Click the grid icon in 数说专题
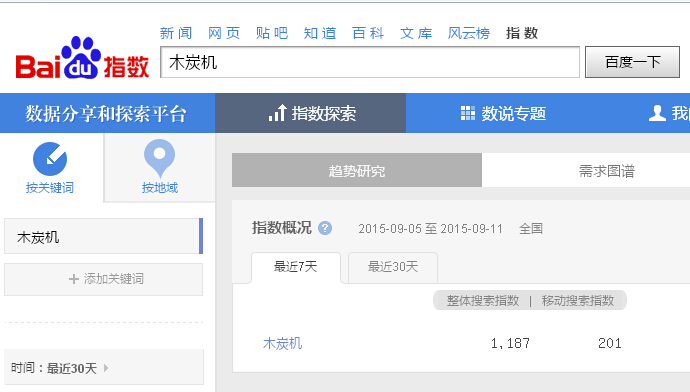This screenshot has width=690, height=392. pyautogui.click(x=468, y=113)
